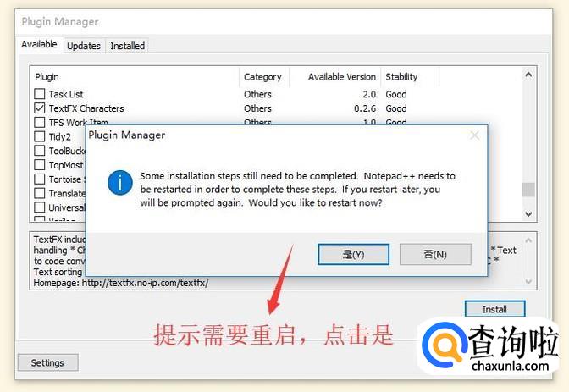Screen dimensions: 569x392
Task: Click the description box scroll down arrow
Action: (528, 281)
